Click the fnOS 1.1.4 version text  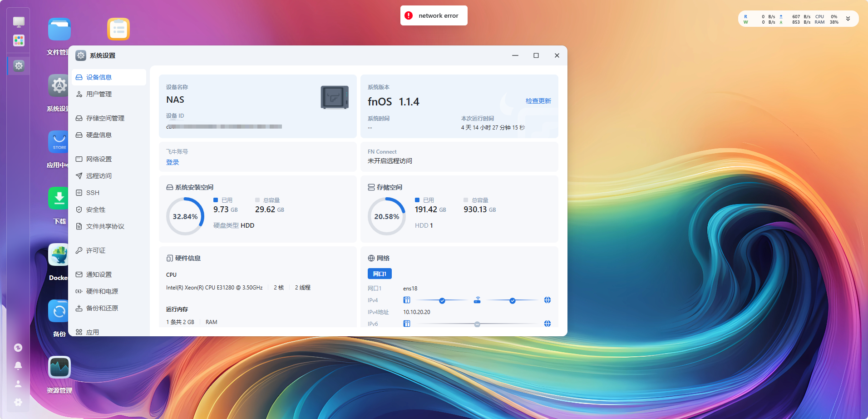click(x=394, y=102)
